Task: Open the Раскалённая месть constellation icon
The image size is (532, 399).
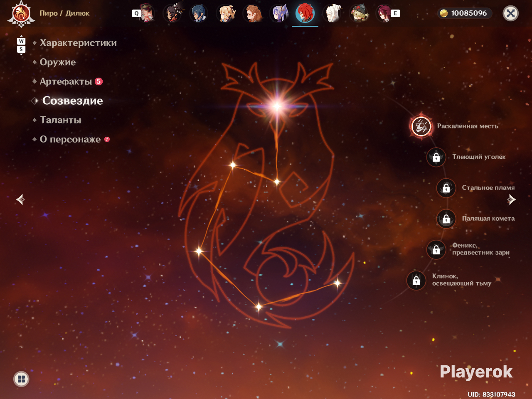Action: pos(421,126)
